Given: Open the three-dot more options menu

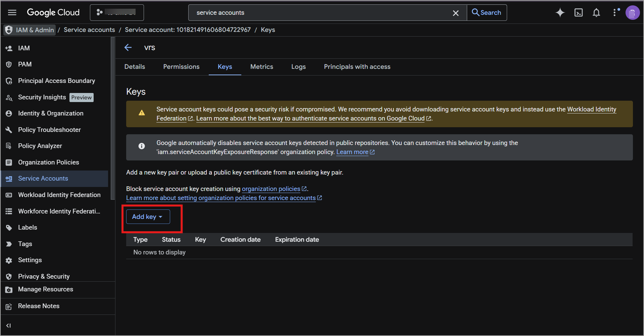Looking at the screenshot, I should pos(614,13).
